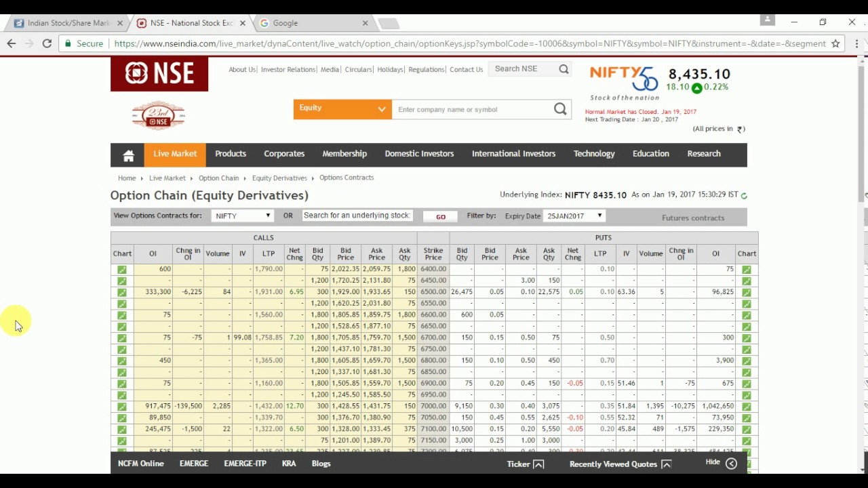This screenshot has height=488, width=868.
Task: Focus the company name or symbol field
Action: 473,109
